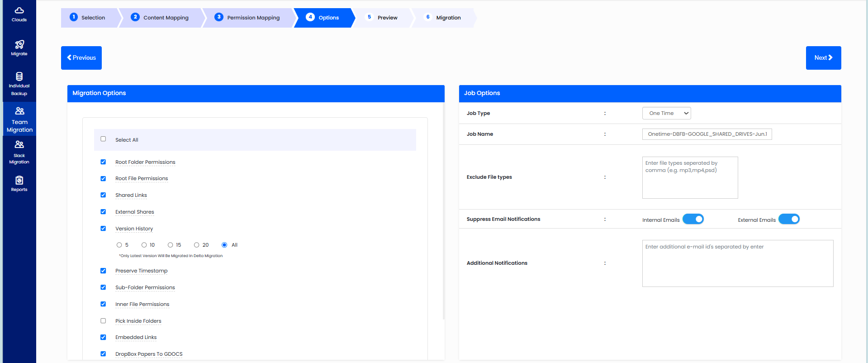Enable Pick Inside Folders checkbox
Viewport: 868px width, 363px height.
pyautogui.click(x=103, y=321)
